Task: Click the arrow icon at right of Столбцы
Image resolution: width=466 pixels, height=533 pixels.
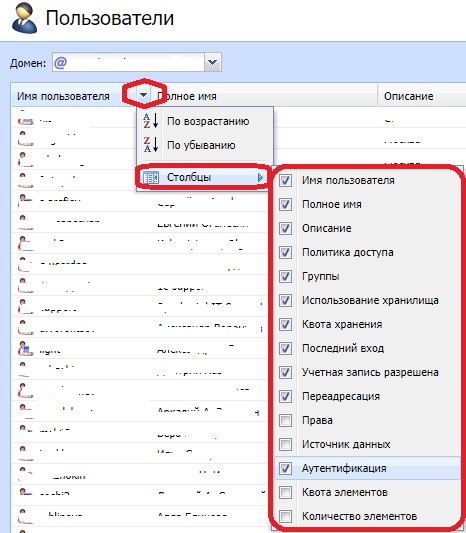Action: click(260, 177)
